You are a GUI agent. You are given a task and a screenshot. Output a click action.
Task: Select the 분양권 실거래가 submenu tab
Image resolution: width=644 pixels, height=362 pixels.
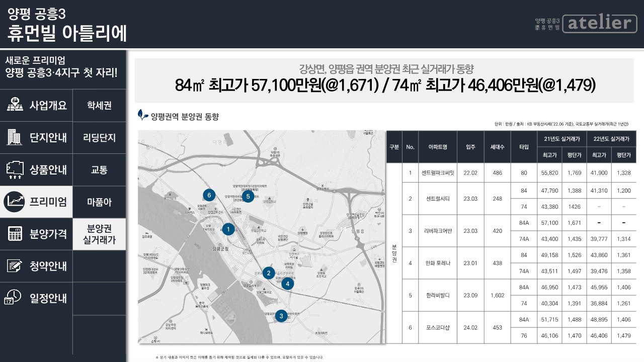click(99, 234)
